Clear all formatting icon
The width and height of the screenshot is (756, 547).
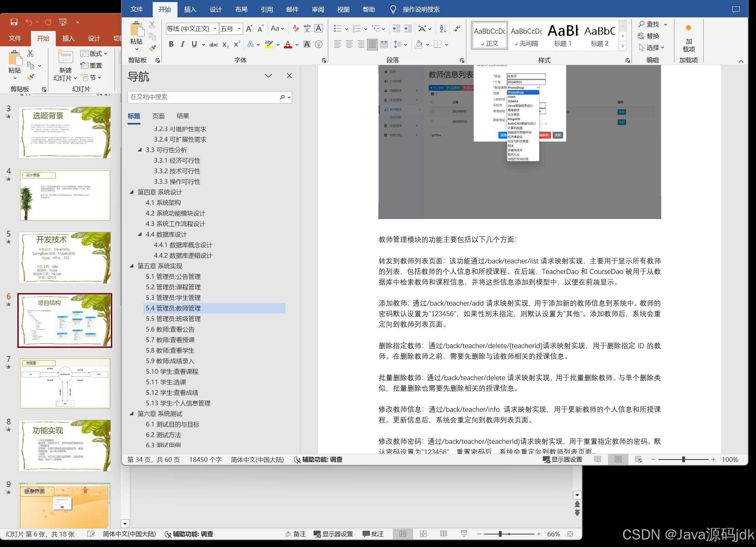pos(296,29)
